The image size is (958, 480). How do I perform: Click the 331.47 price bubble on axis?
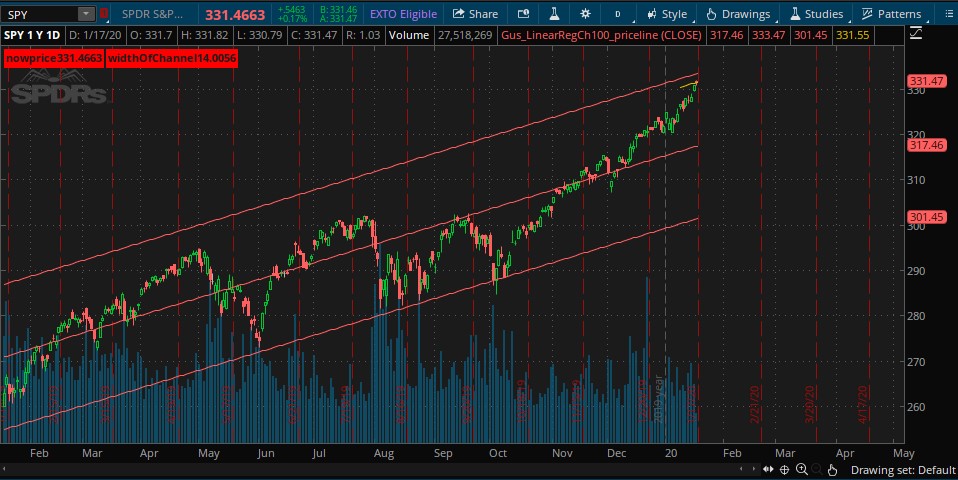pos(926,81)
